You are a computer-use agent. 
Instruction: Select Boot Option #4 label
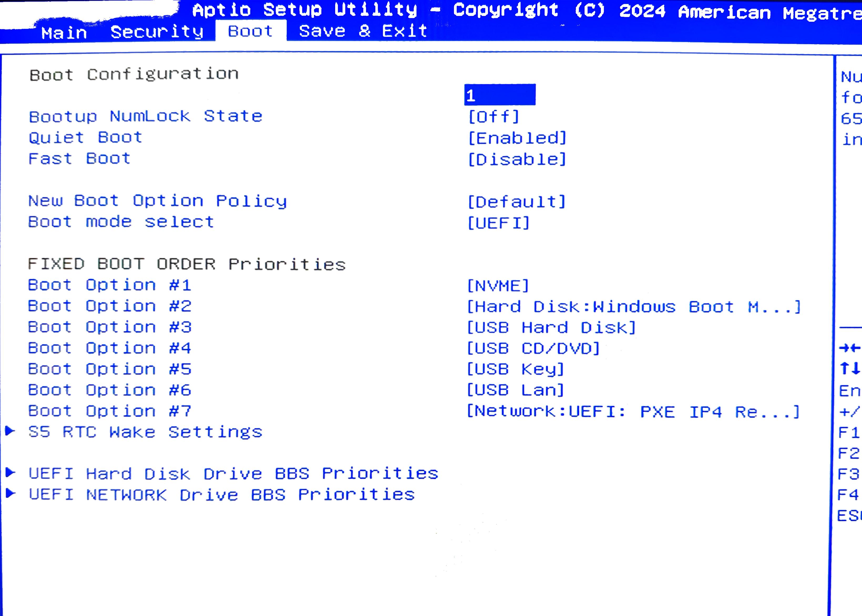tap(110, 348)
